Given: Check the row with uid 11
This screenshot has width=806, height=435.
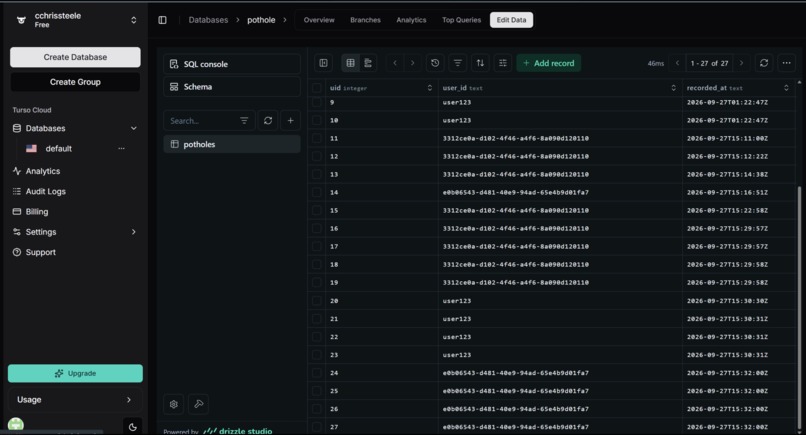Looking at the screenshot, I should pos(317,138).
